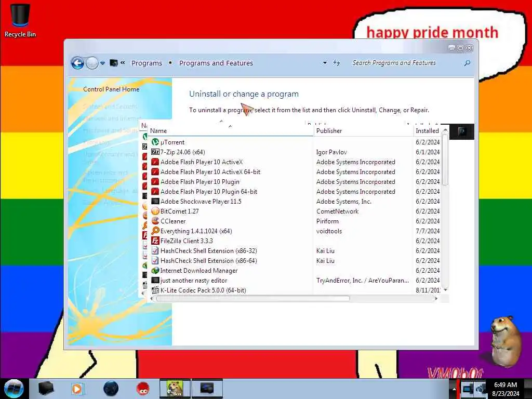Click FileZilla Client 3.3.3 name text
The image size is (532, 399).
coord(187,241)
